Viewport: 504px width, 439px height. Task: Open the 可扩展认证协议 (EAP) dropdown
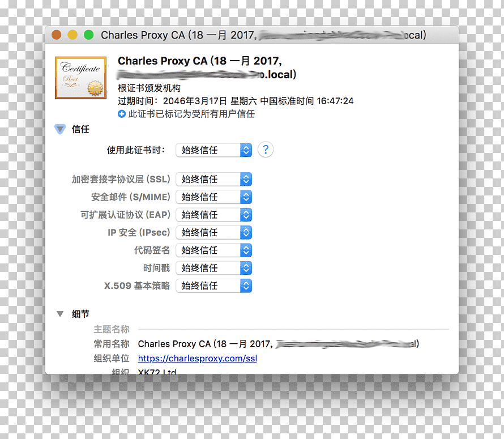coord(213,215)
